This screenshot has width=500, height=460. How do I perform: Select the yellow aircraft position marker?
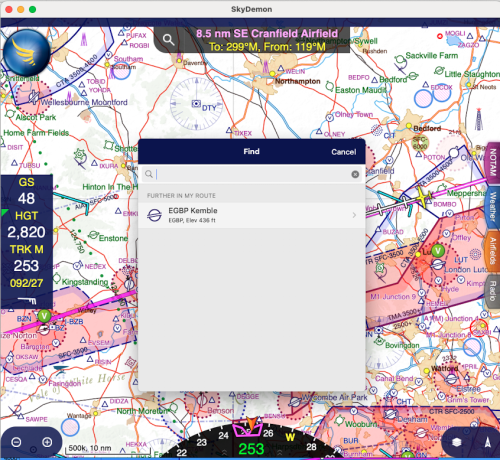[423, 198]
